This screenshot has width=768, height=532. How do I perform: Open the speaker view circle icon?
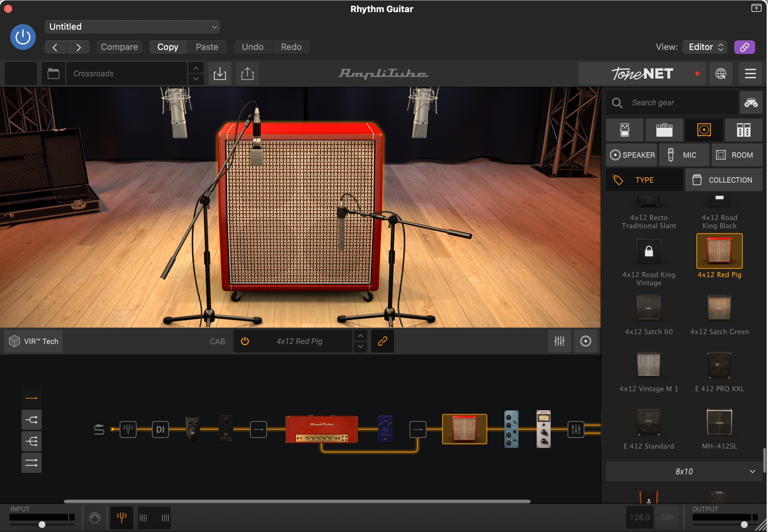tap(586, 341)
